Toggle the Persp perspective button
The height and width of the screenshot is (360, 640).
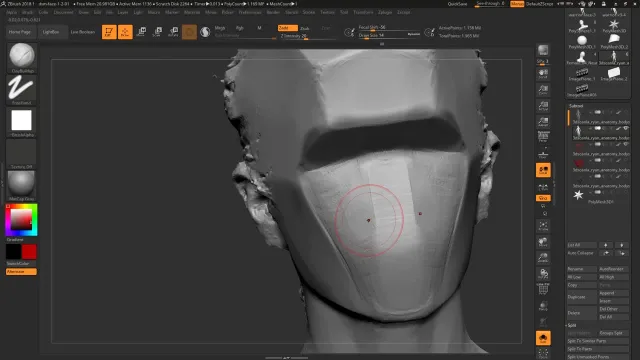click(543, 137)
